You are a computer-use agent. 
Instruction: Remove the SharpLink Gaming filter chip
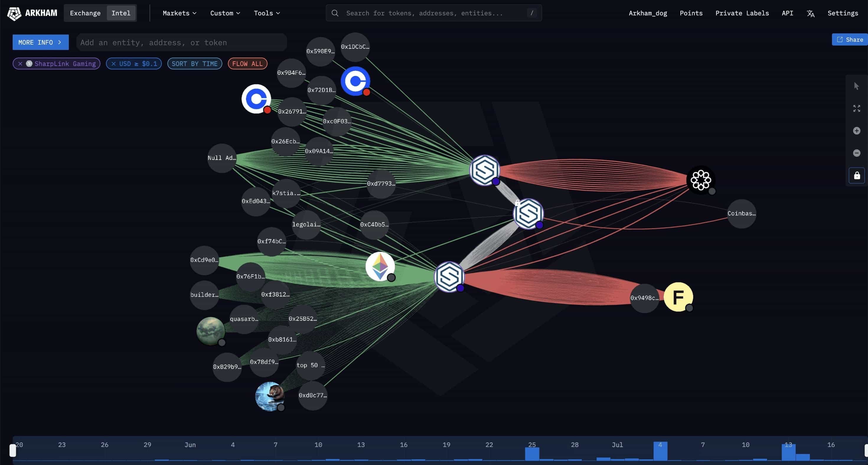click(20, 64)
